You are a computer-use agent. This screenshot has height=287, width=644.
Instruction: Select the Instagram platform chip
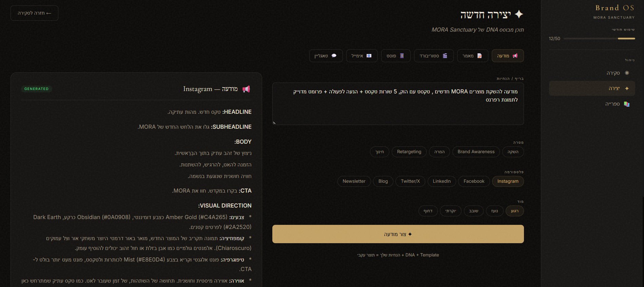click(x=508, y=181)
